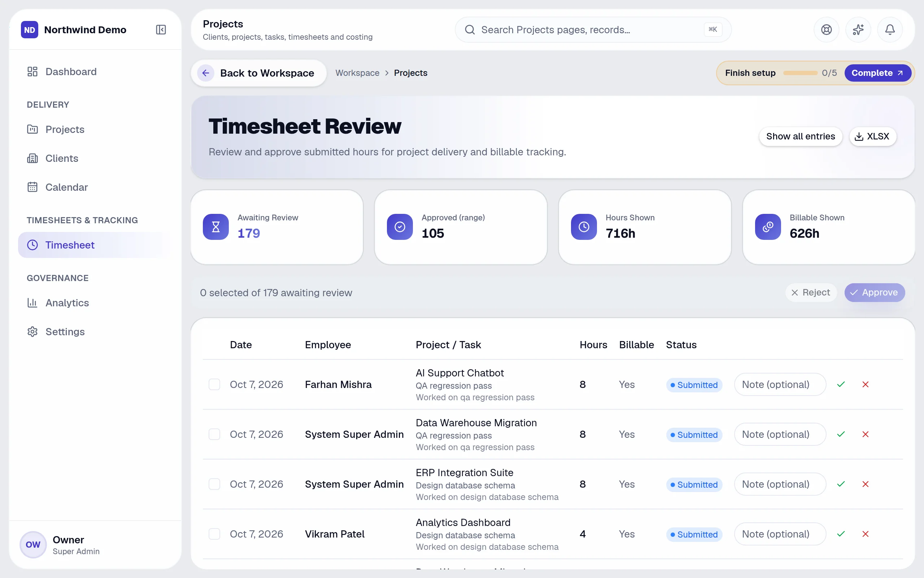924x578 pixels.
Task: Click the Billable Shown coins icon
Action: 768,227
